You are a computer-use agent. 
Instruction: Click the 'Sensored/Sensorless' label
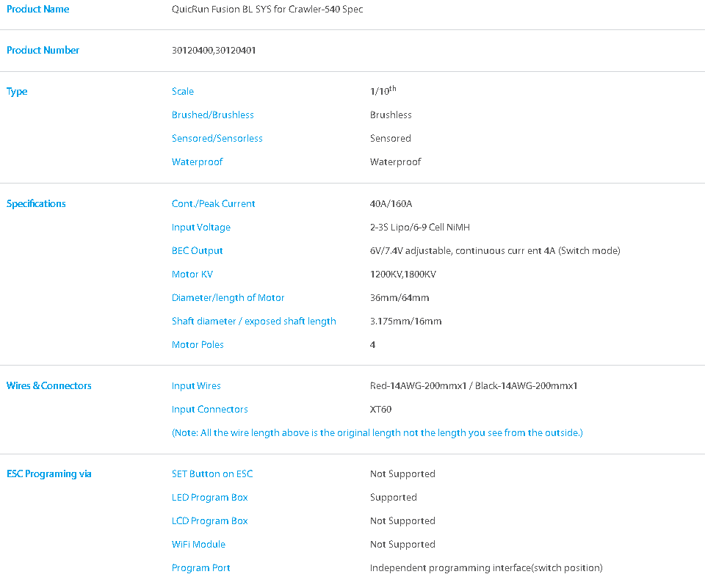[x=217, y=139]
